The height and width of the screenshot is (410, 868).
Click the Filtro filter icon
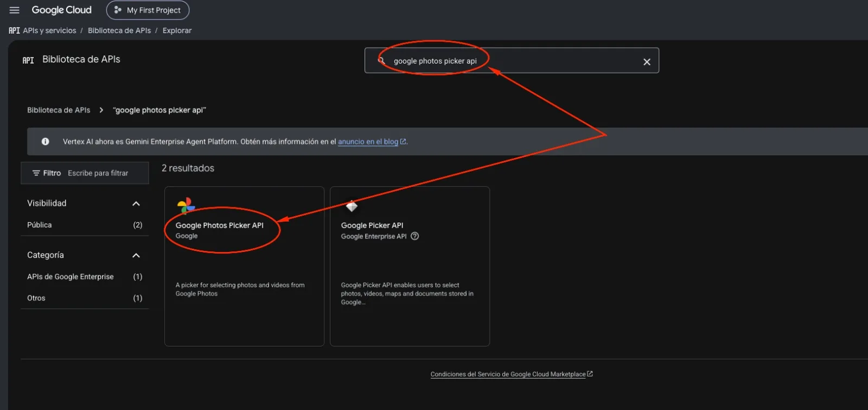pyautogui.click(x=36, y=173)
